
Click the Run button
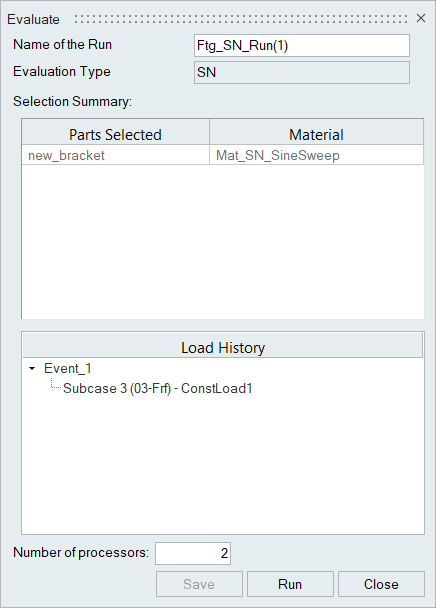coord(290,584)
